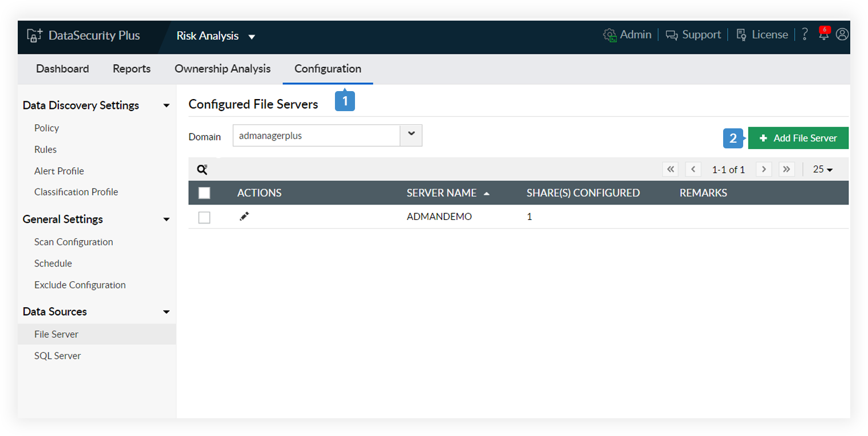
Task: Click the License link label
Action: 770,35
